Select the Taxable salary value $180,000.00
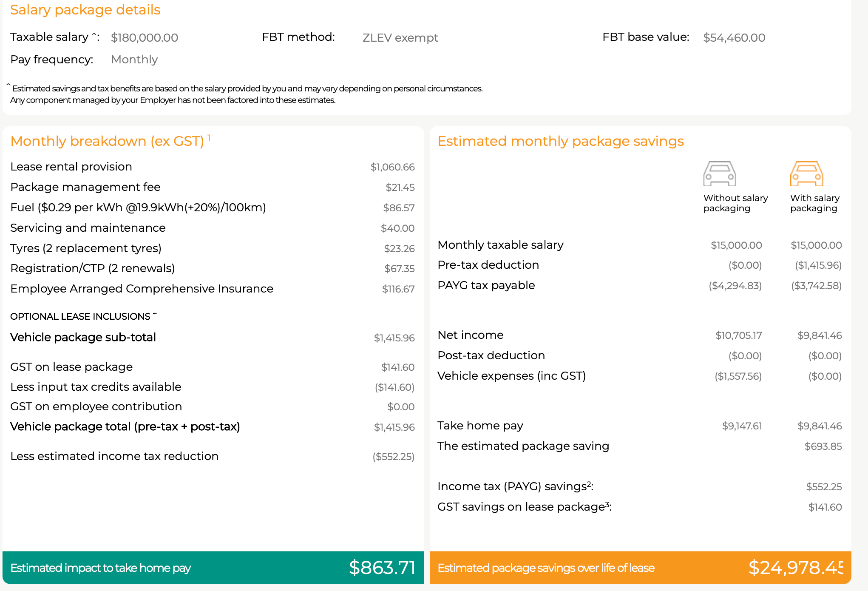The height and width of the screenshot is (591, 868). pos(145,38)
